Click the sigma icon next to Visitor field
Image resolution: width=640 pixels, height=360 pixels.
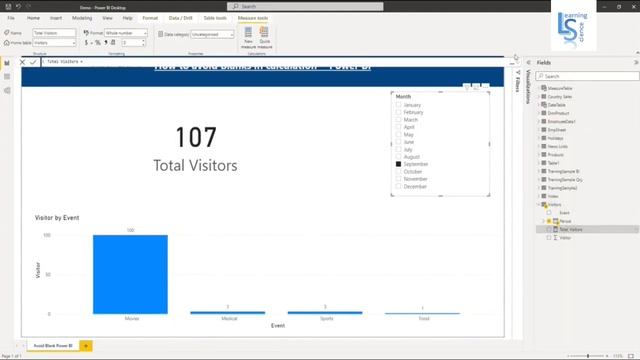pyautogui.click(x=556, y=238)
